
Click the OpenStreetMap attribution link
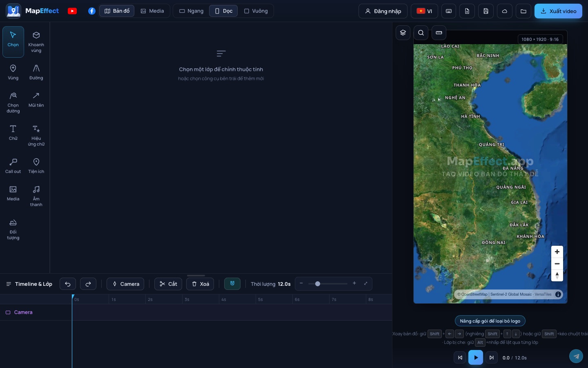(x=474, y=294)
